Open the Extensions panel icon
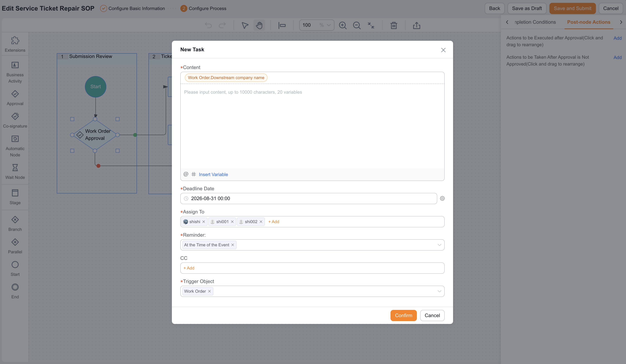The image size is (626, 364). [15, 40]
